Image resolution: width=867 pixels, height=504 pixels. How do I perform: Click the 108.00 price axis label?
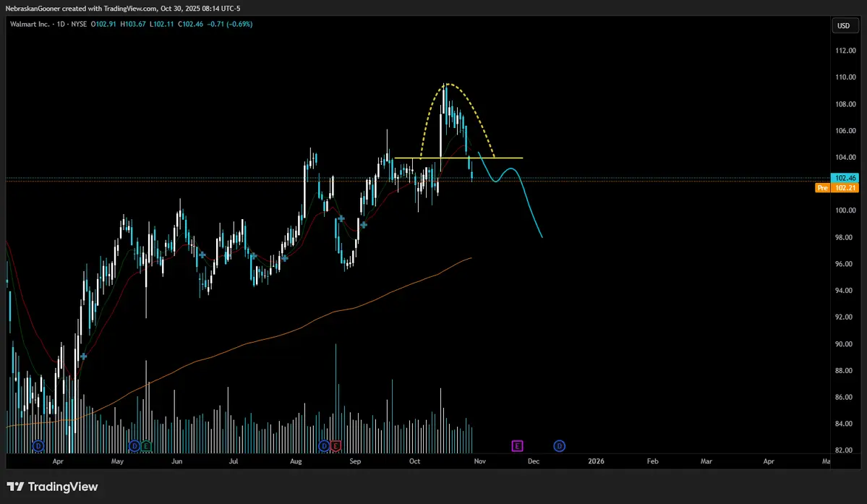[845, 104]
